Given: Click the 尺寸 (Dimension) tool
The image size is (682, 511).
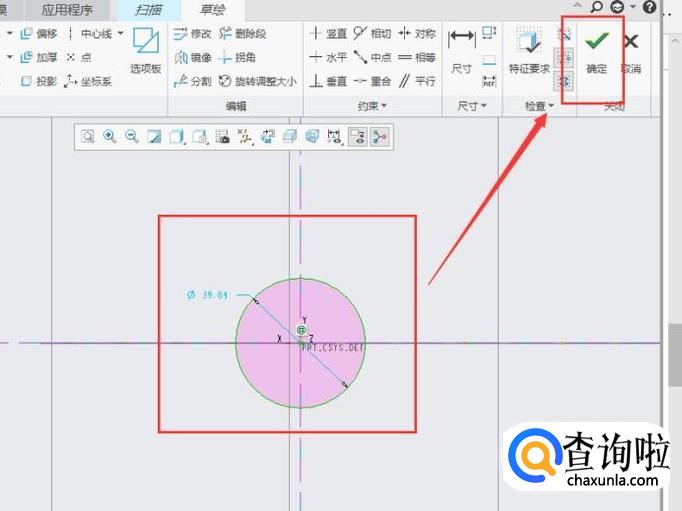Looking at the screenshot, I should (x=461, y=50).
